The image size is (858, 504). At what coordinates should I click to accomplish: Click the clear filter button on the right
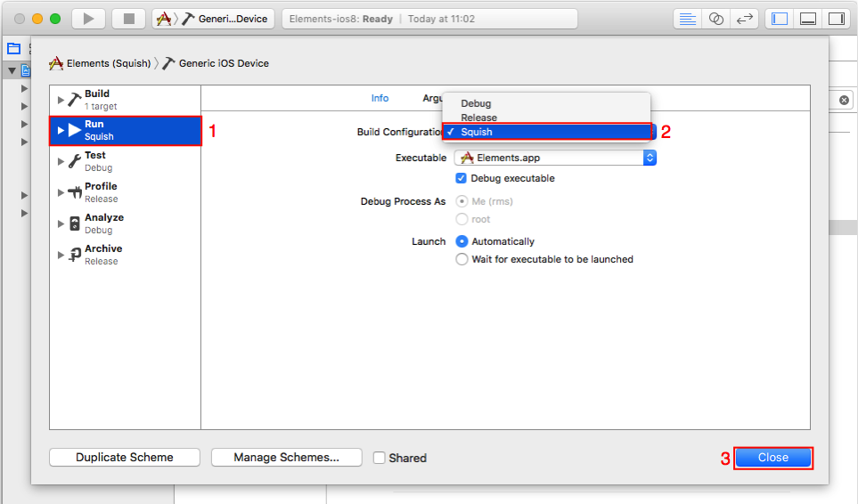(844, 100)
